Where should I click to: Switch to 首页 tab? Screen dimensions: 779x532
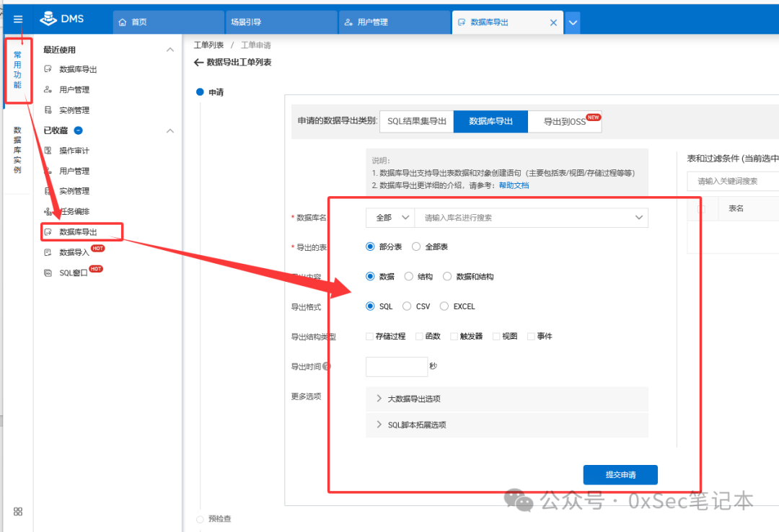(x=168, y=22)
